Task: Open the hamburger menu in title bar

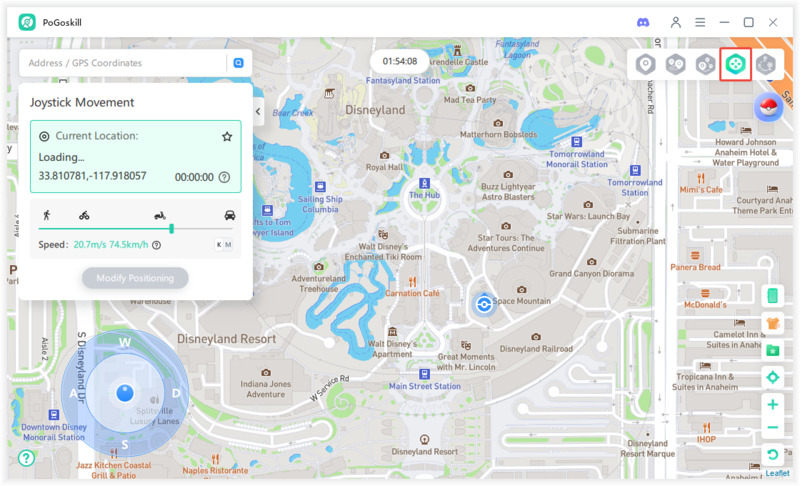Action: [700, 22]
